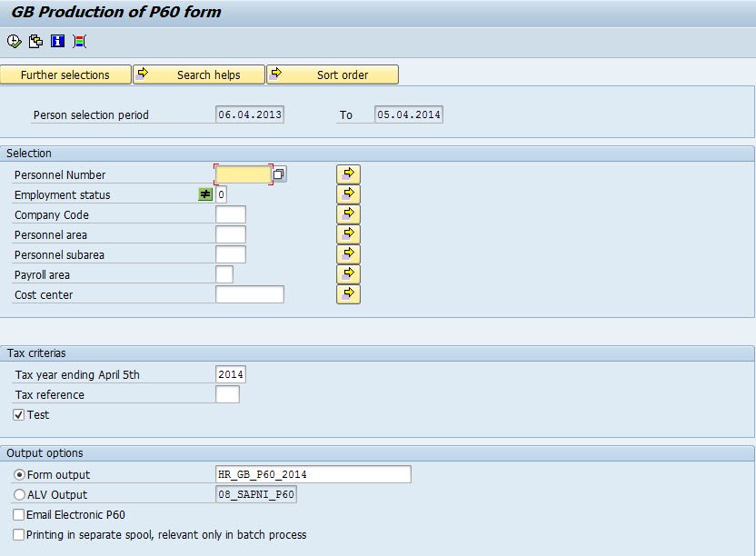Click the Further selections button
756x556 pixels.
[65, 74]
